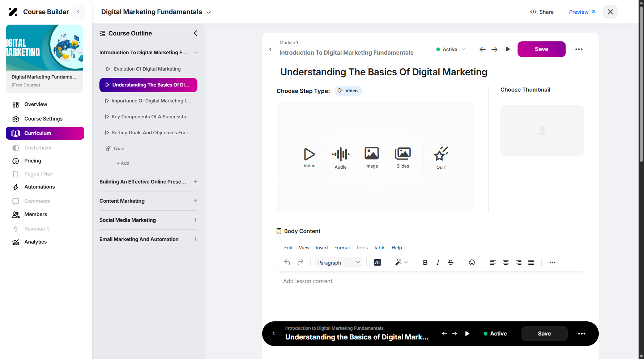The image size is (644, 359).
Task: Open the Format menu in editor
Action: (342, 248)
